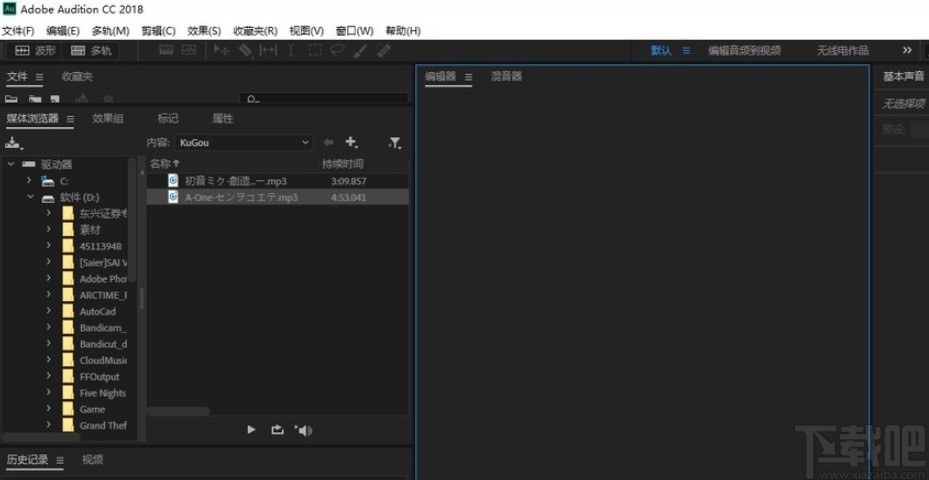The image size is (929, 480).
Task: Click the insert into multitrack icon
Action: 82,99
